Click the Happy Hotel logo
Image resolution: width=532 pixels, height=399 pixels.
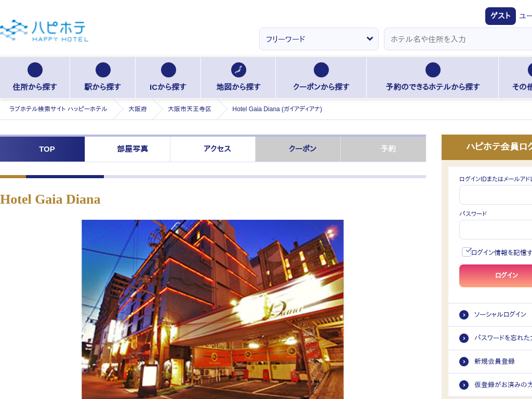click(x=44, y=31)
